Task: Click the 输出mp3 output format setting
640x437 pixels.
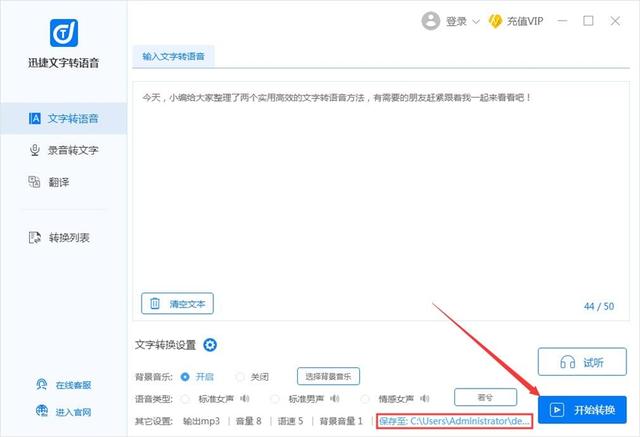Action: pos(201,421)
